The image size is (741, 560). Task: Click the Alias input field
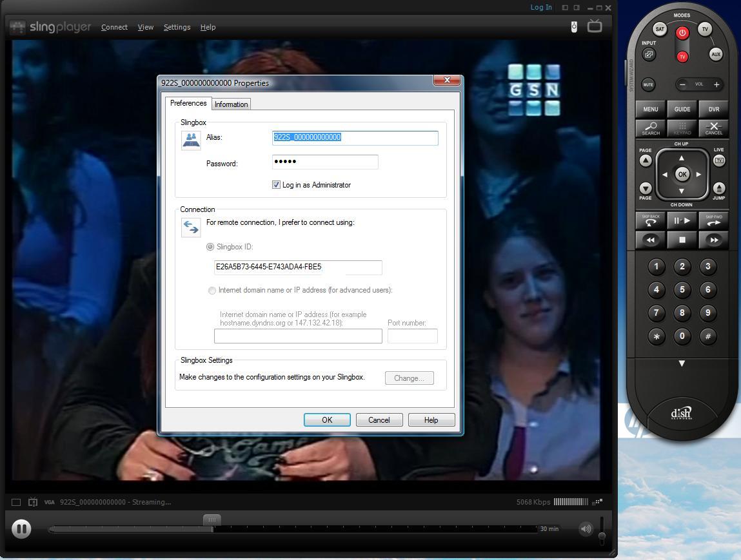[x=355, y=137]
